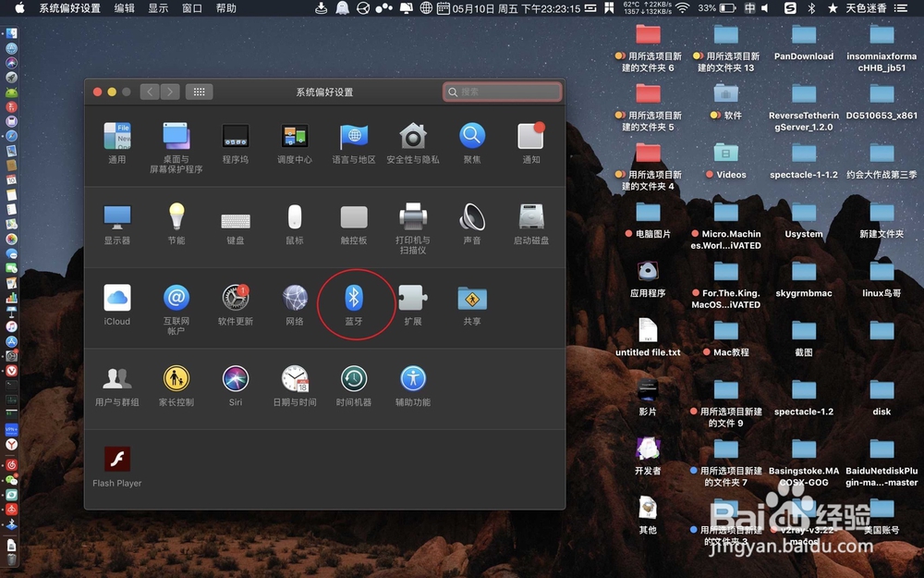
Task: Open the 通用 (General) preference pane
Action: (116, 136)
